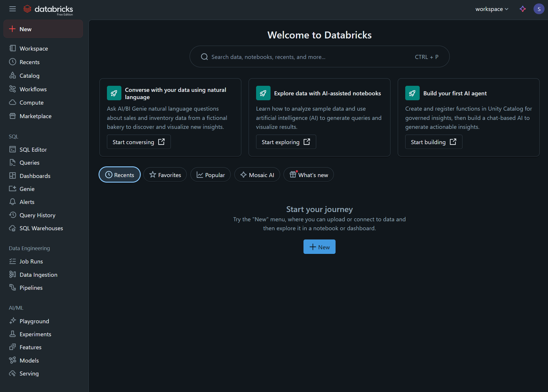Viewport: 548px width, 392px height.
Task: Expand the workspace dropdown
Action: 492,9
